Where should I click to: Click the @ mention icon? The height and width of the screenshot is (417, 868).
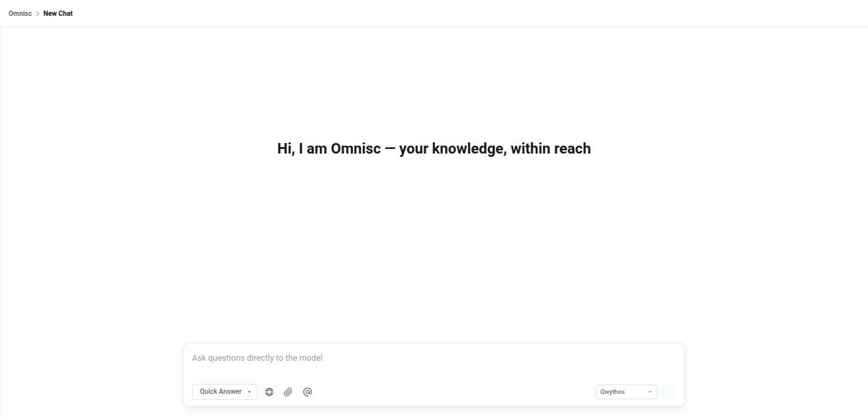pyautogui.click(x=307, y=392)
